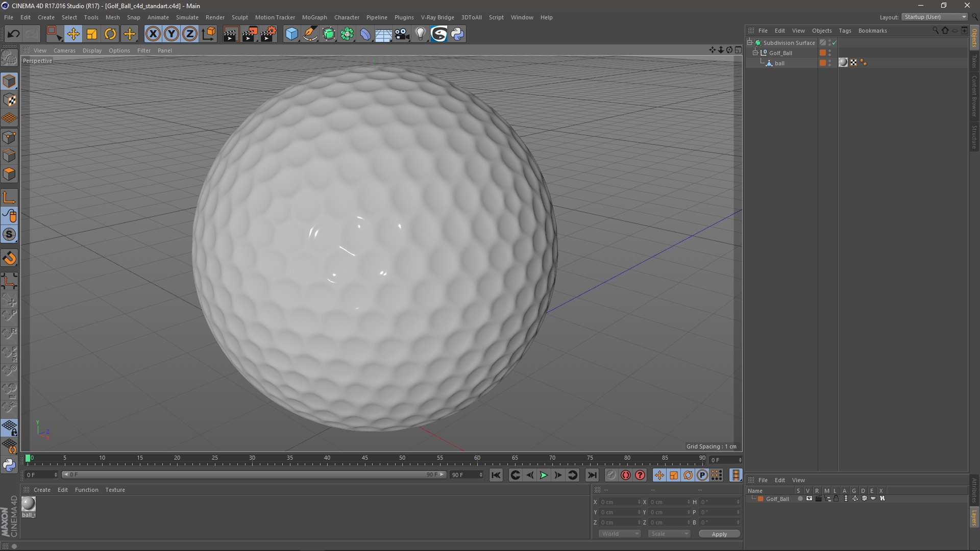Open the World coordinate dropdown
This screenshot has width=980, height=551.
click(x=620, y=534)
